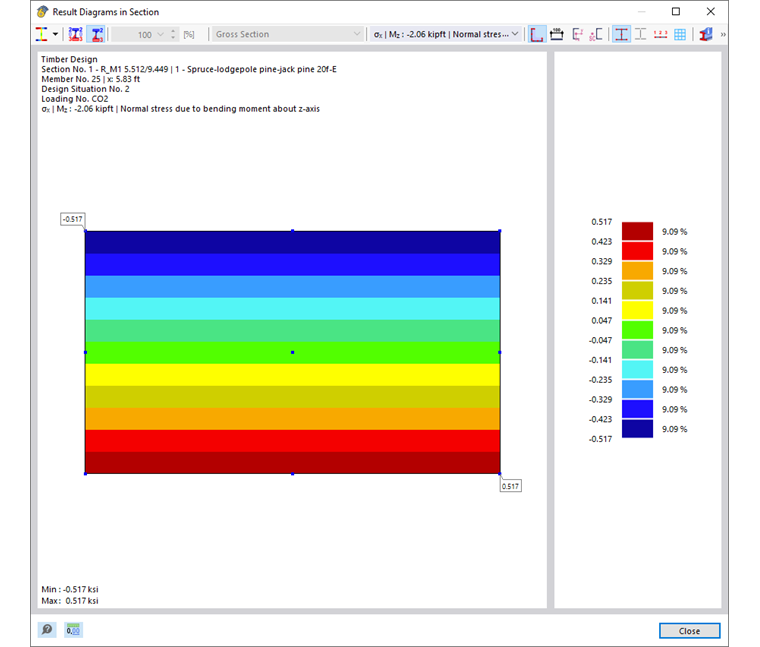Click the search help icon at bottom left
Screen dimensions: 760x647
pos(47,630)
